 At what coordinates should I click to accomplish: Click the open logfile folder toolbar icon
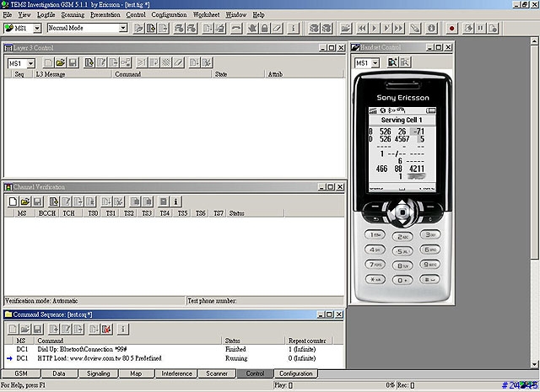tap(345, 28)
